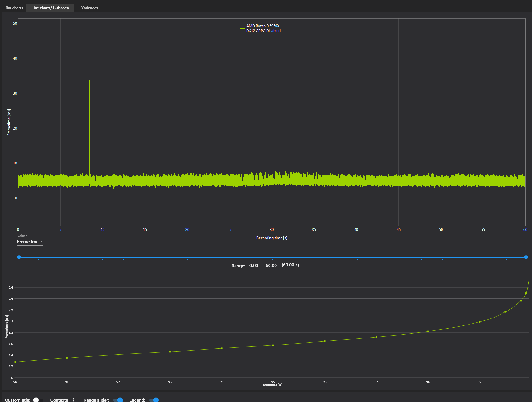Screen dimensions: 532x402
Task: Click the (60.00 s) duration text
Action: pyautogui.click(x=290, y=265)
